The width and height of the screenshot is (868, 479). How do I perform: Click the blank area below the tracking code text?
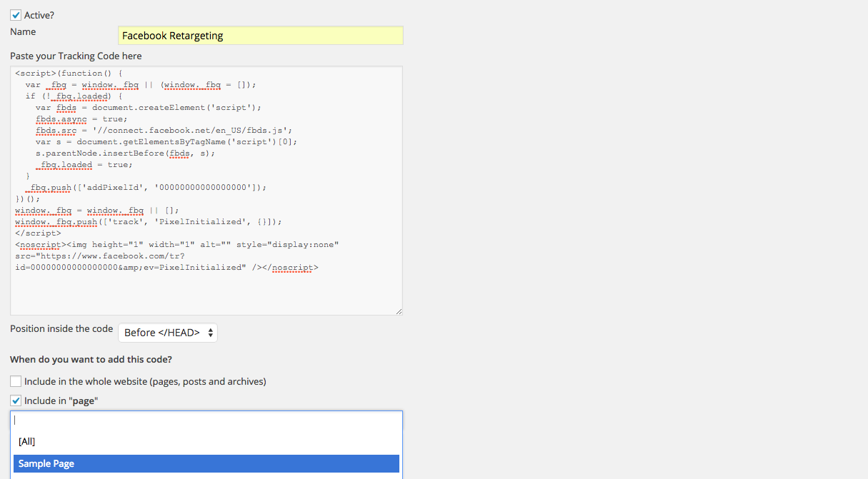coord(206,293)
